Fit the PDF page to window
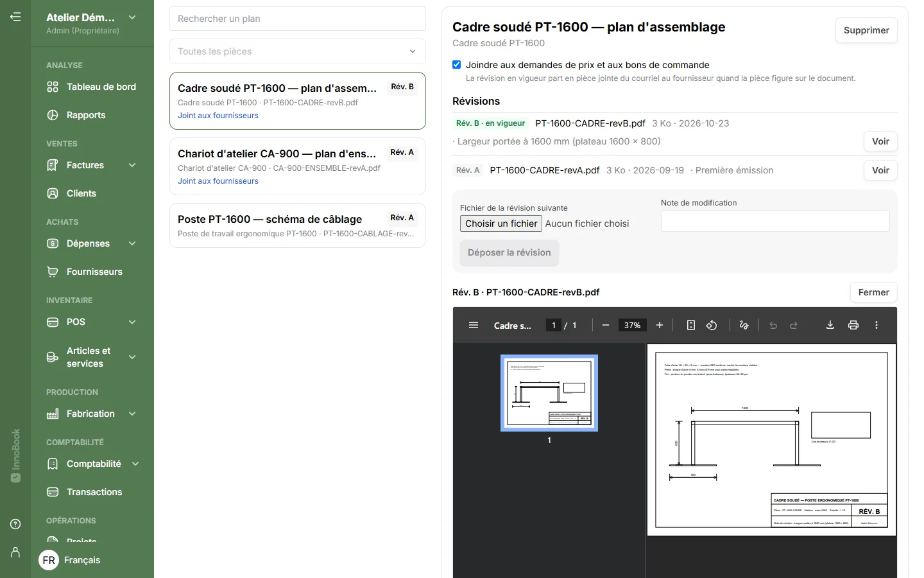 691,326
